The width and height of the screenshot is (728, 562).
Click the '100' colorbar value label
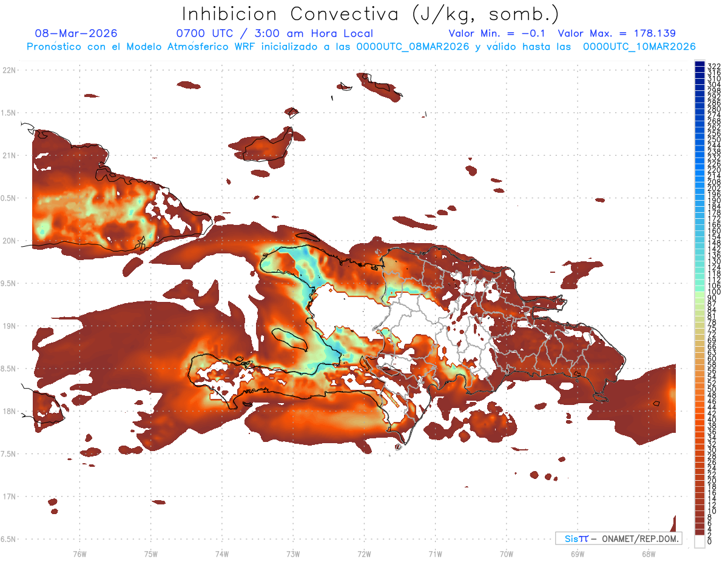coord(714,292)
